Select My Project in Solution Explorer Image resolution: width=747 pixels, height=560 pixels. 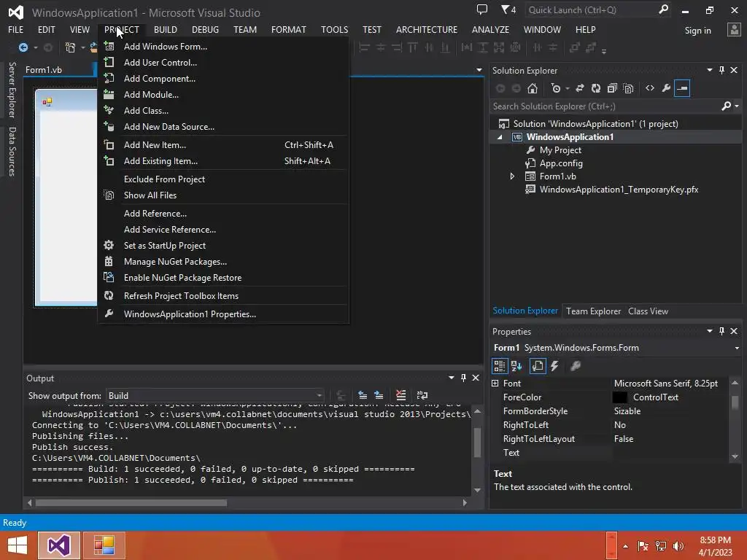coord(560,150)
